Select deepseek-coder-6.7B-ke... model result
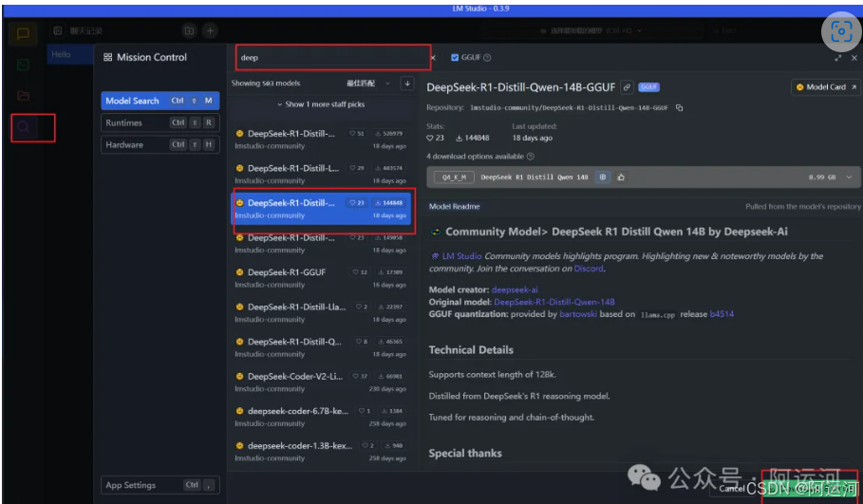The height and width of the screenshot is (504, 863). (x=321, y=417)
